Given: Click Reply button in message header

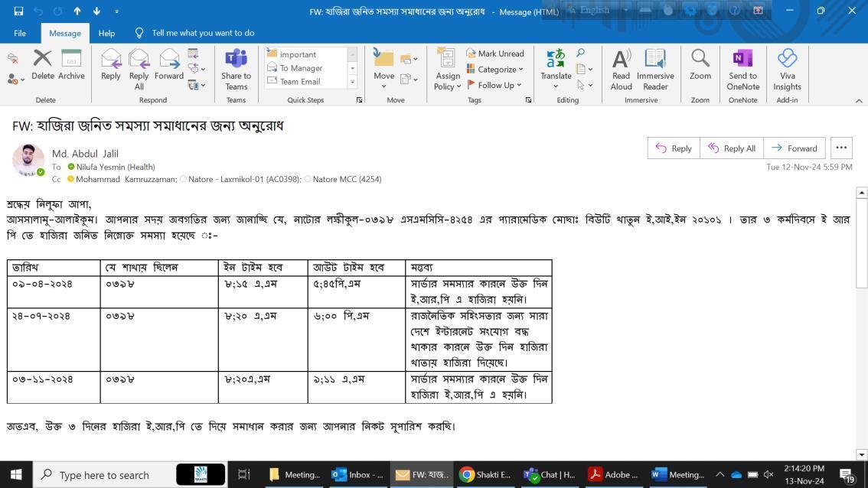Looking at the screenshot, I should tap(674, 148).
